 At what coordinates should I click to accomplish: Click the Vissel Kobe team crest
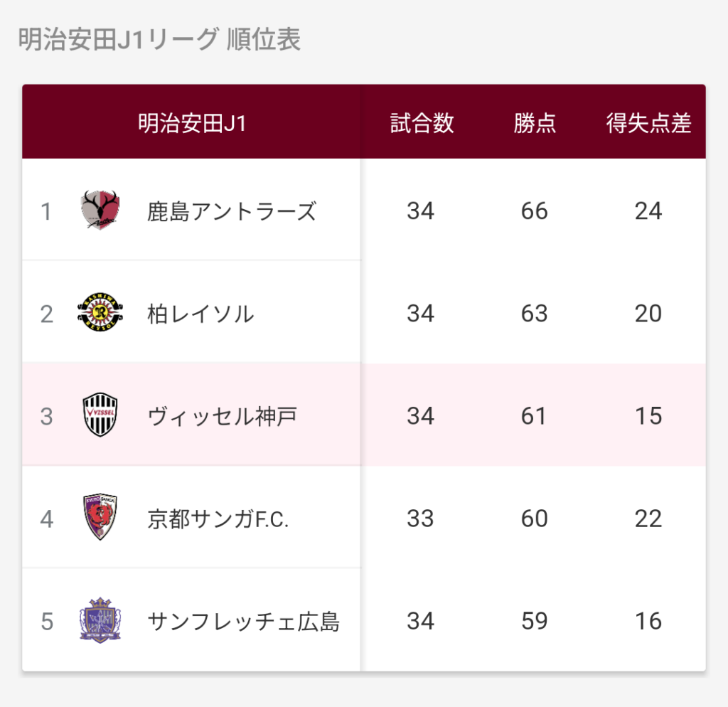[100, 415]
